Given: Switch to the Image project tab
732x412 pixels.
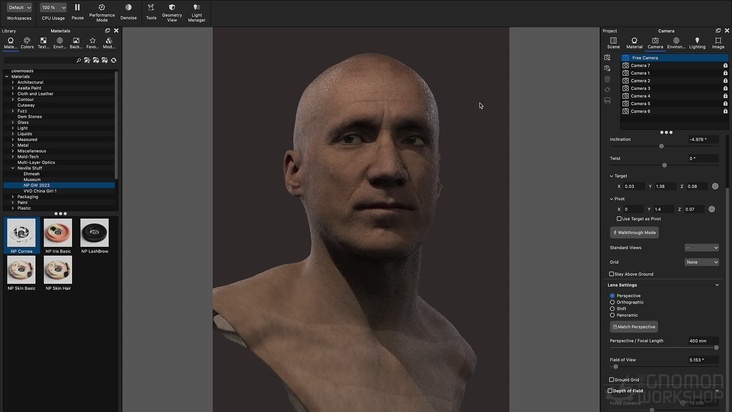Looking at the screenshot, I should pos(718,43).
